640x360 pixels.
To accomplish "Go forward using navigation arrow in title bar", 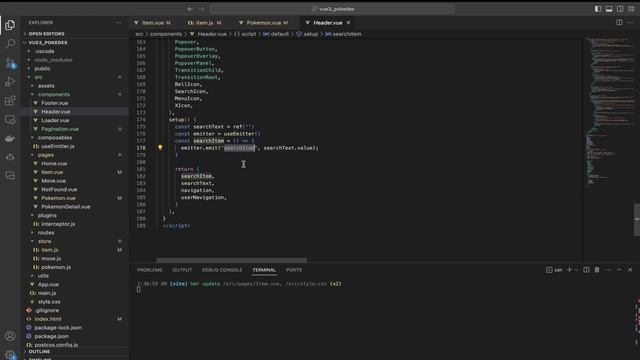I will 202,9.
